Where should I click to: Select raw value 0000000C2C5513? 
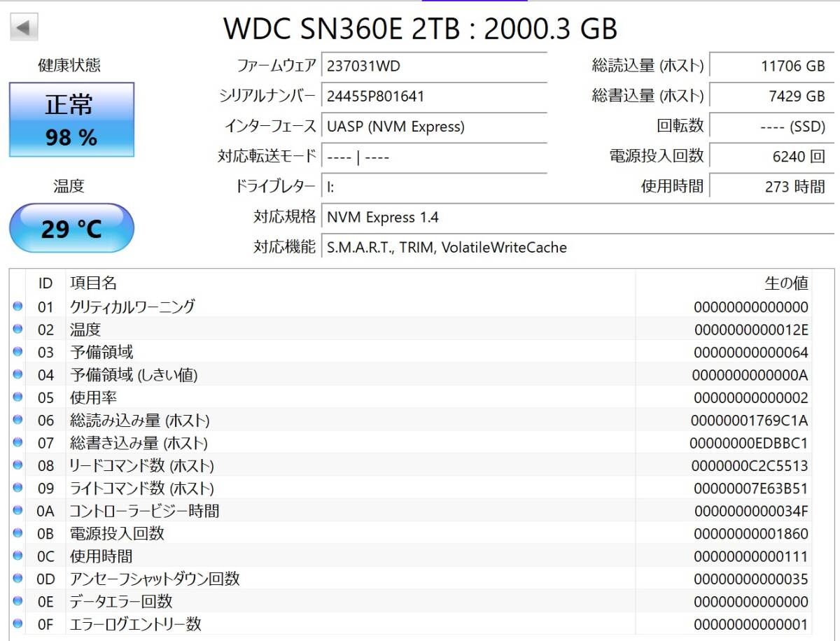coord(750,466)
